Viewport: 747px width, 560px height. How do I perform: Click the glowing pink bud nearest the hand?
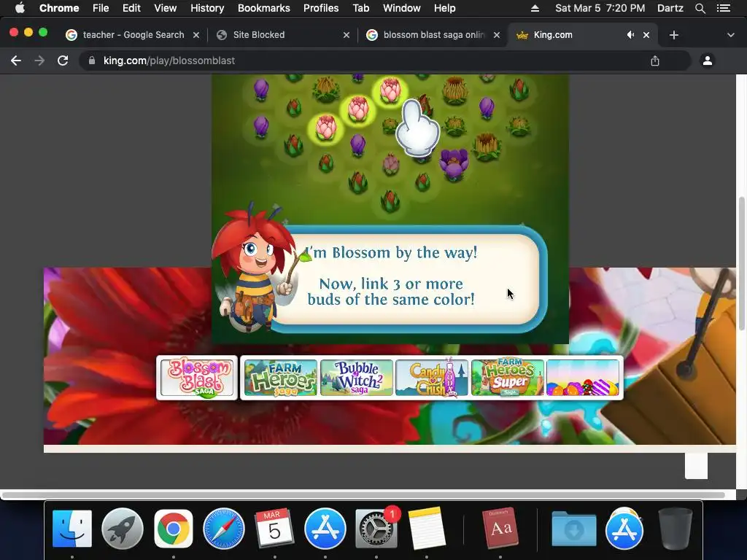click(390, 90)
